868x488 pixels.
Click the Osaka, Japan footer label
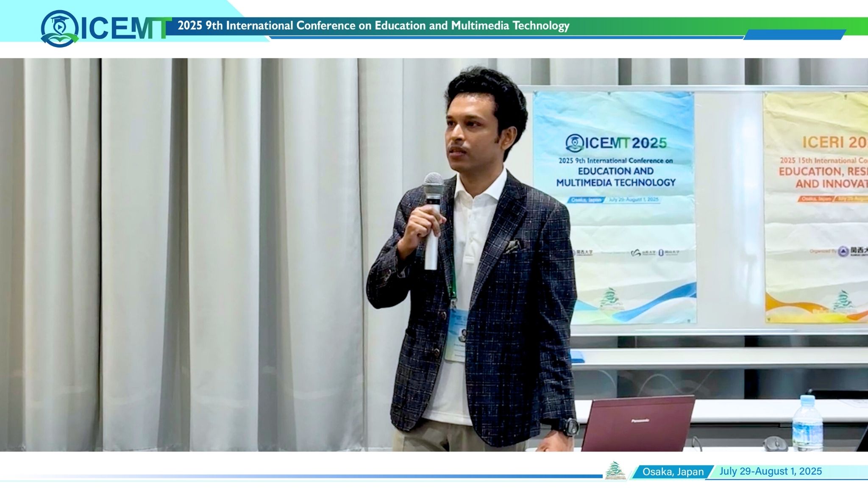[673, 471]
